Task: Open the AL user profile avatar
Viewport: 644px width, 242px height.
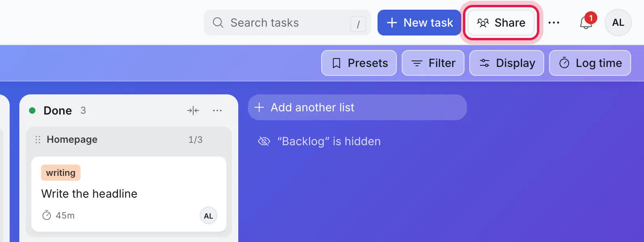Action: [618, 23]
